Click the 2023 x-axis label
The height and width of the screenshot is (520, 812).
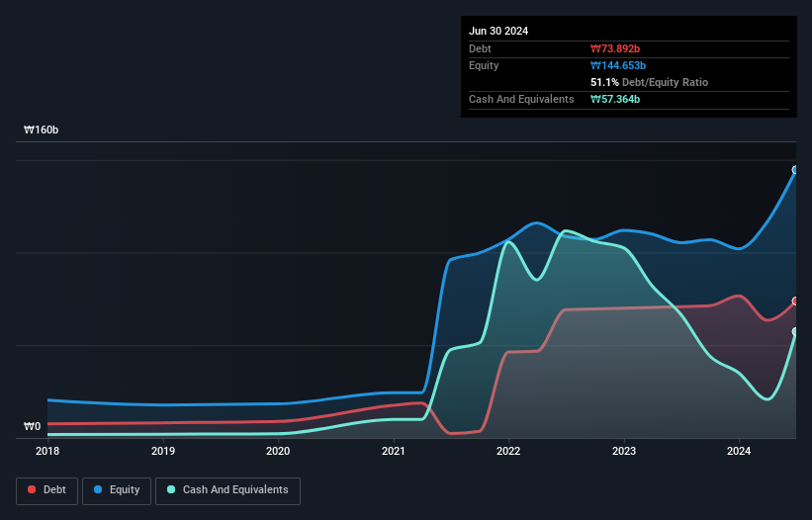pyautogui.click(x=624, y=451)
